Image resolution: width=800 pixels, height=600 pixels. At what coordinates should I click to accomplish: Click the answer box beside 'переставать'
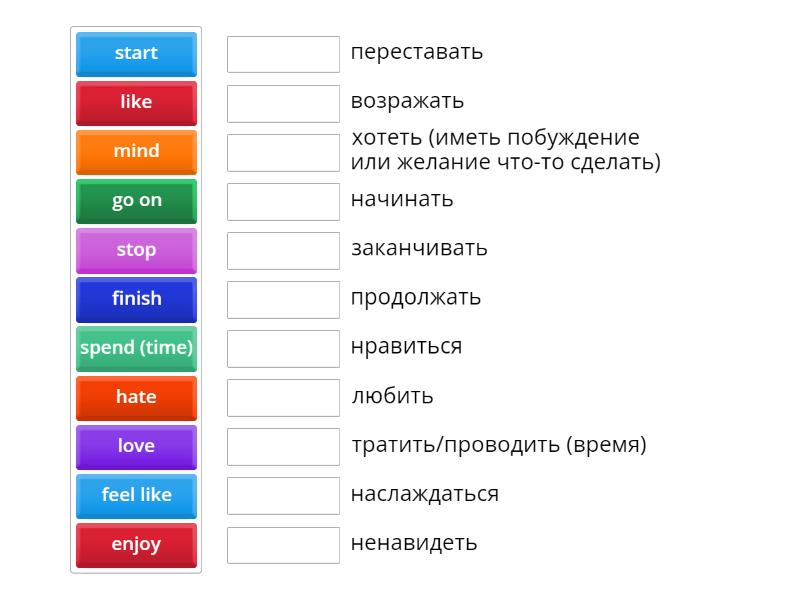pos(283,54)
